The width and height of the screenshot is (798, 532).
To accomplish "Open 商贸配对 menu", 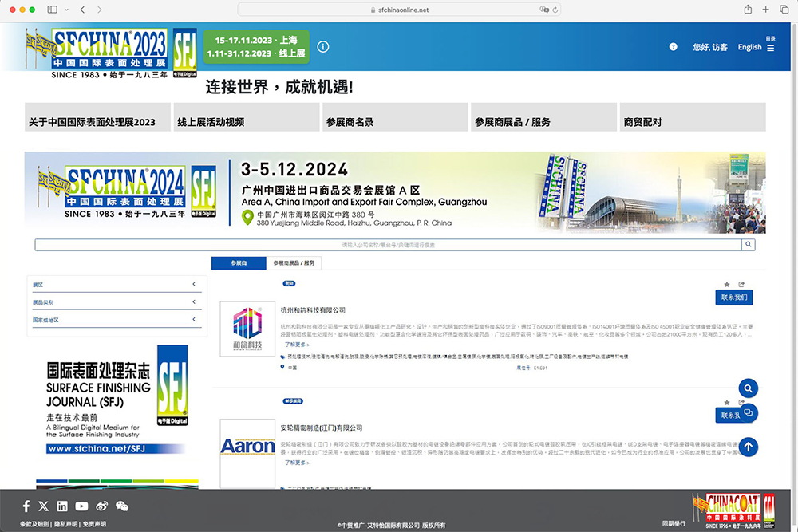I will click(x=693, y=117).
